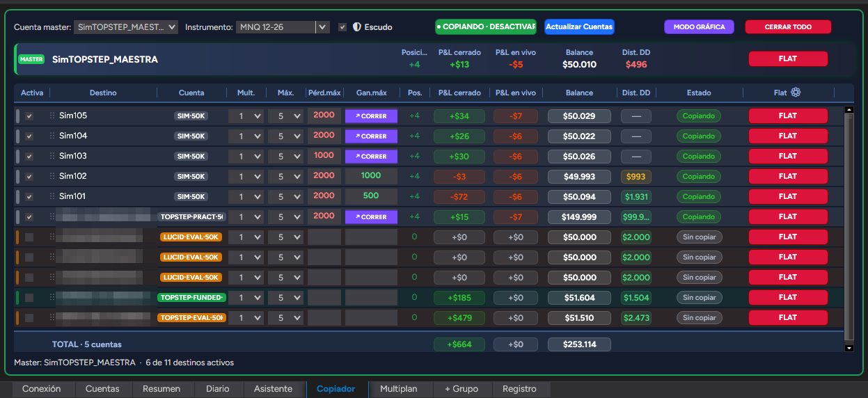
Task: Open the + Grupo tab
Action: pos(461,389)
